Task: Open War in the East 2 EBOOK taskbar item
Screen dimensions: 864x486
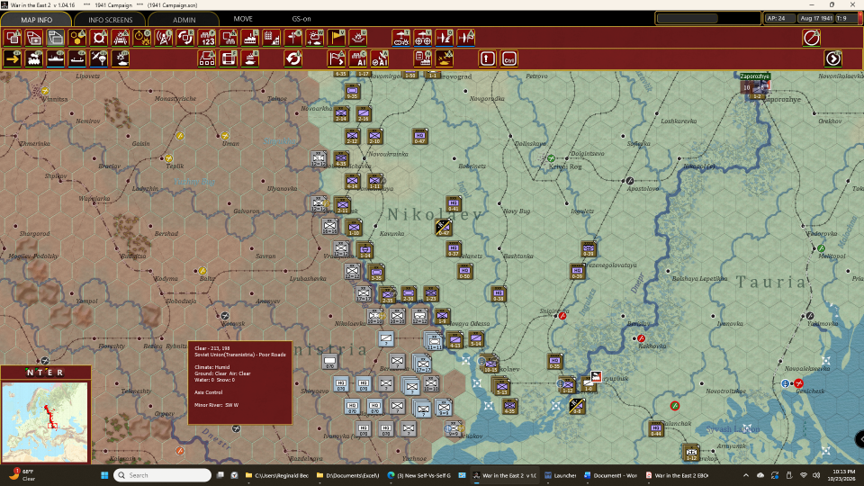Action: click(x=677, y=475)
